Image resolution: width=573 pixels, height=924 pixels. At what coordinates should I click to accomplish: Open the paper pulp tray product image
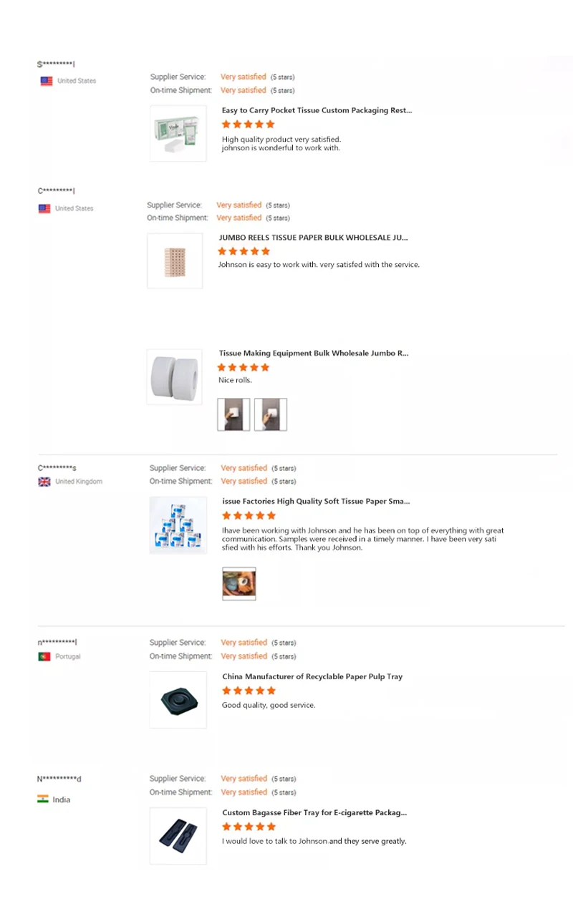(178, 699)
